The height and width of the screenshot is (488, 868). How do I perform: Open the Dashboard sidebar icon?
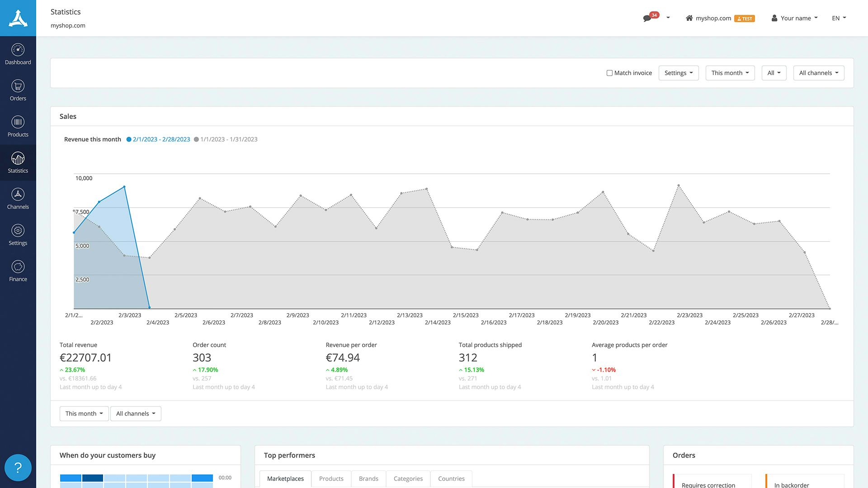[18, 50]
